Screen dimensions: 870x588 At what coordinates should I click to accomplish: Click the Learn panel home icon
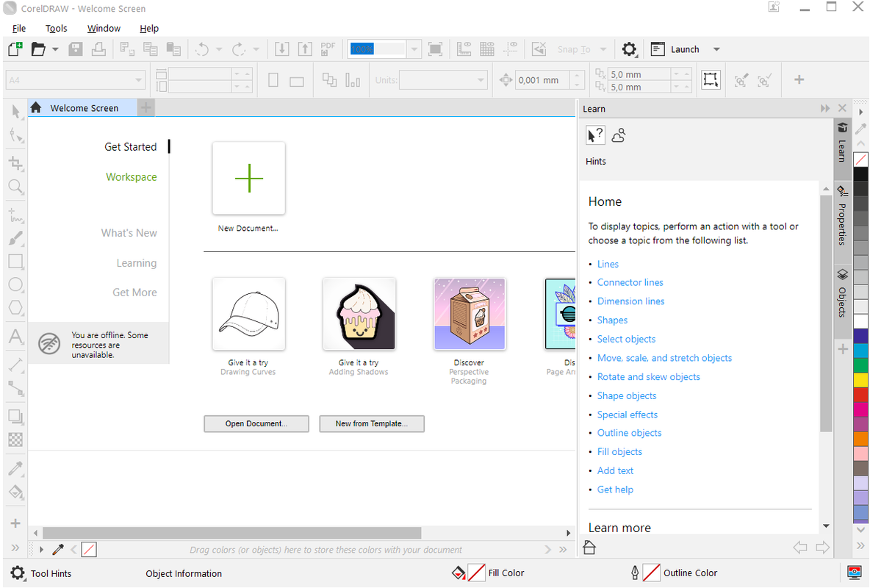click(589, 548)
